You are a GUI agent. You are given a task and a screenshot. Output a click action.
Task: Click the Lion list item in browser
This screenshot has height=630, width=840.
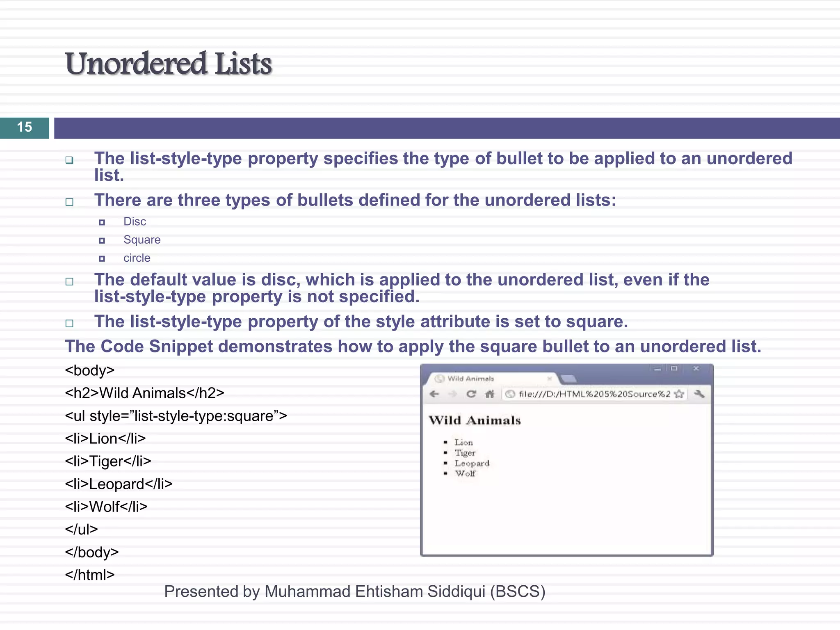(464, 443)
